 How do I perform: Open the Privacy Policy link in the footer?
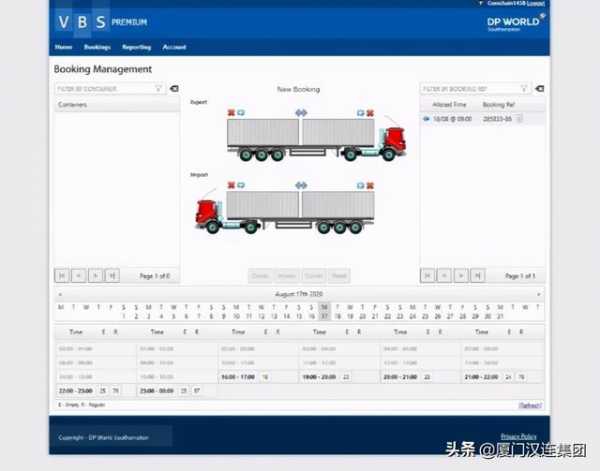518,436
